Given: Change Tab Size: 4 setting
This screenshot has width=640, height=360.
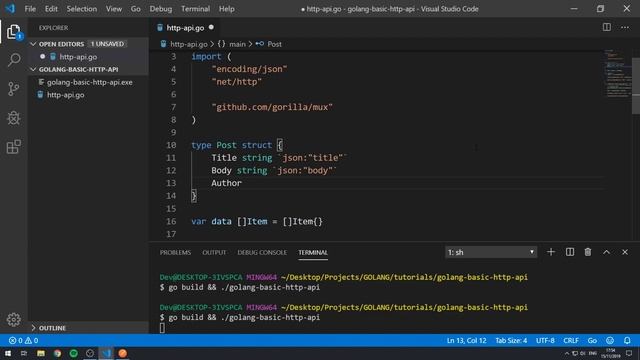Looking at the screenshot, I should 511,340.
